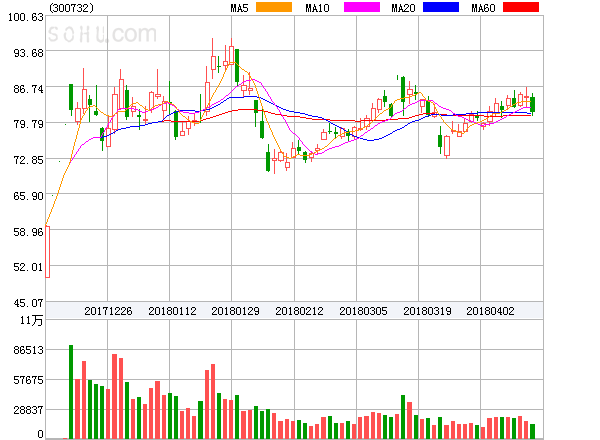The height and width of the screenshot is (440, 600).
Task: Click the 100.63 price axis label
Action: tap(26, 17)
